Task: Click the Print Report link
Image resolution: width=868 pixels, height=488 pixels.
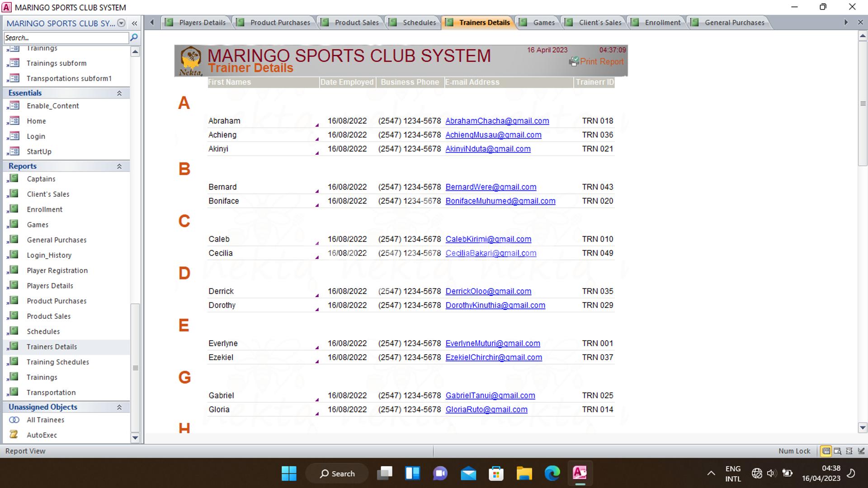Action: pyautogui.click(x=602, y=62)
